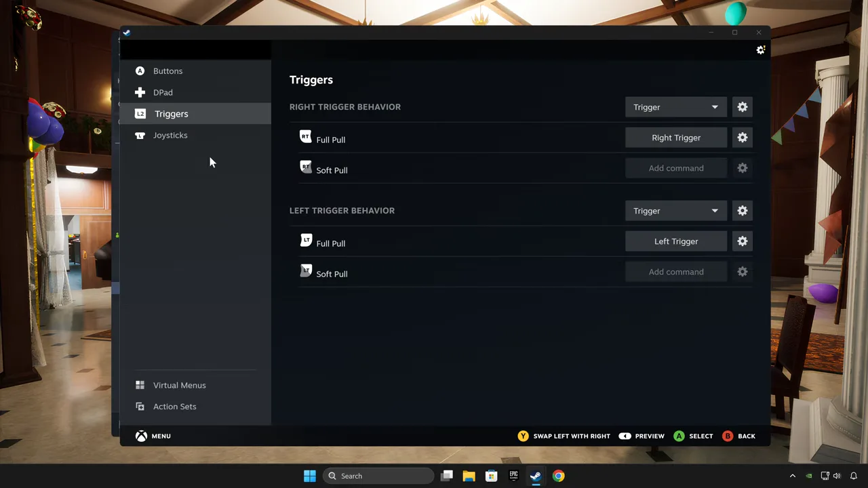Click the Steam taskbar icon

(x=536, y=476)
